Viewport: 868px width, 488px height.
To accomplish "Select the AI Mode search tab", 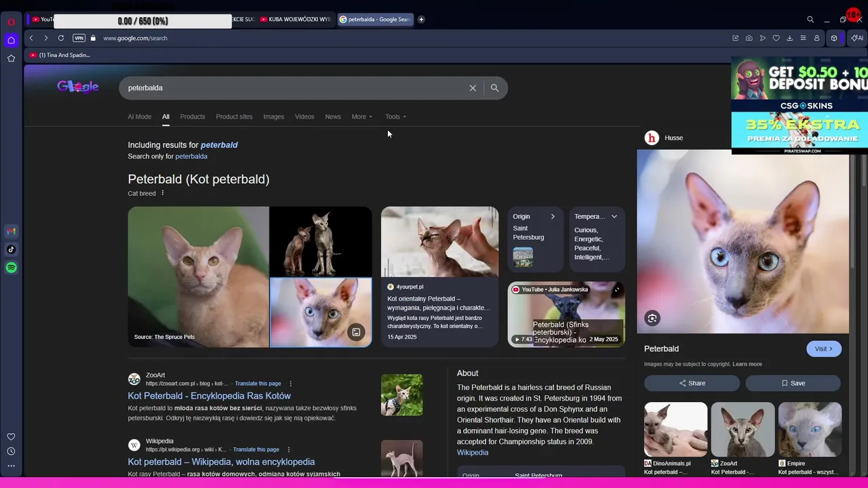I will [140, 117].
